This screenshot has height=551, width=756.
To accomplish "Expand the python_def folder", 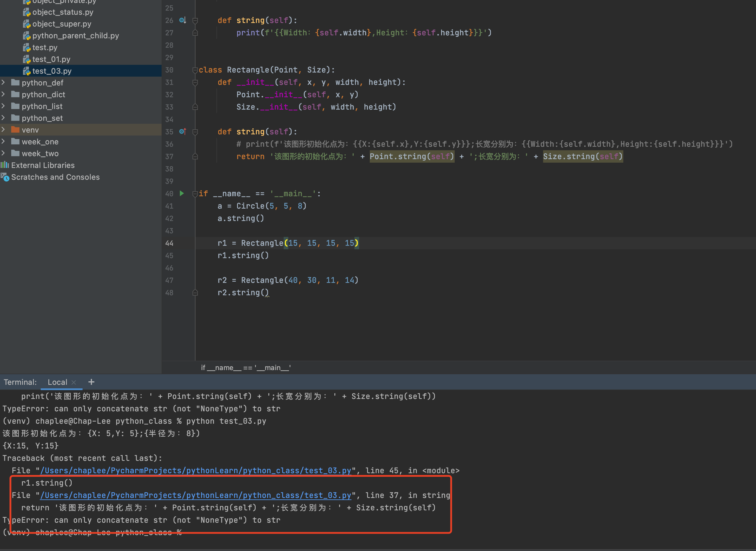I will click(x=3, y=82).
